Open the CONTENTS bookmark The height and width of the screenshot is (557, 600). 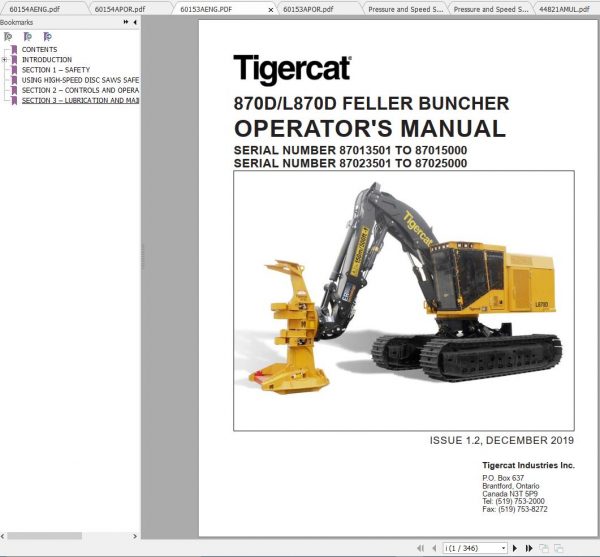[39, 49]
